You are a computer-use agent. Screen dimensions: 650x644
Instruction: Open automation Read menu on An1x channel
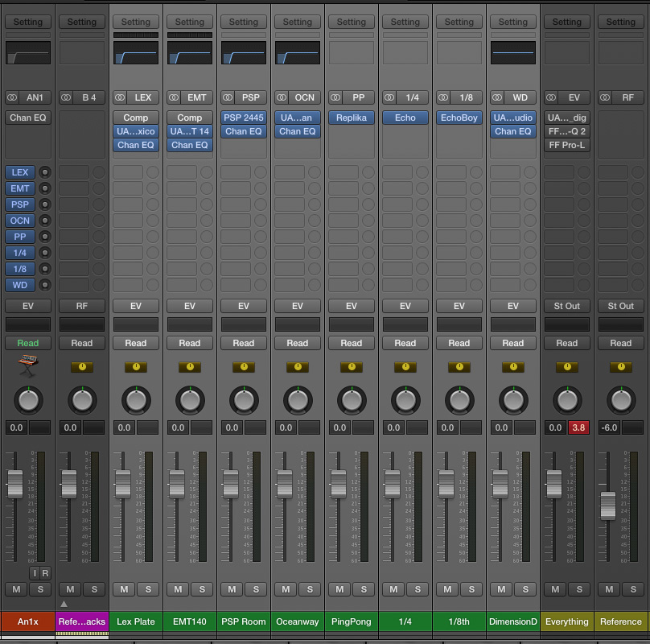coord(28,343)
